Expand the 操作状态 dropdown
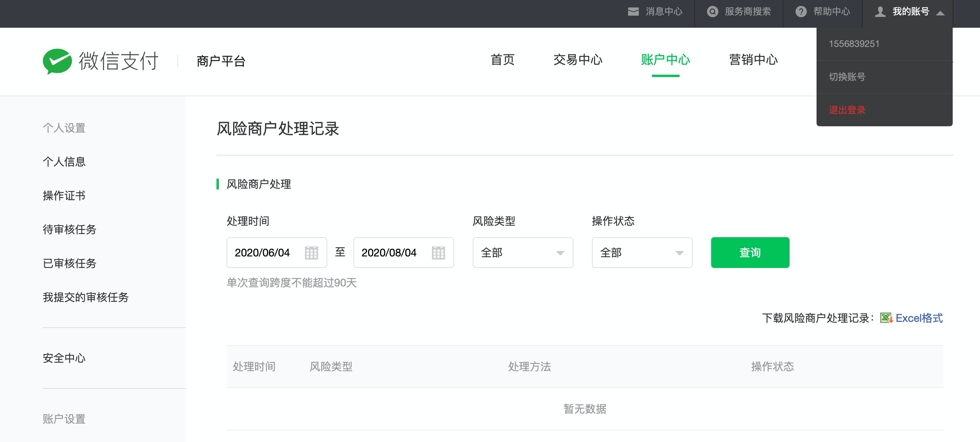 679,253
